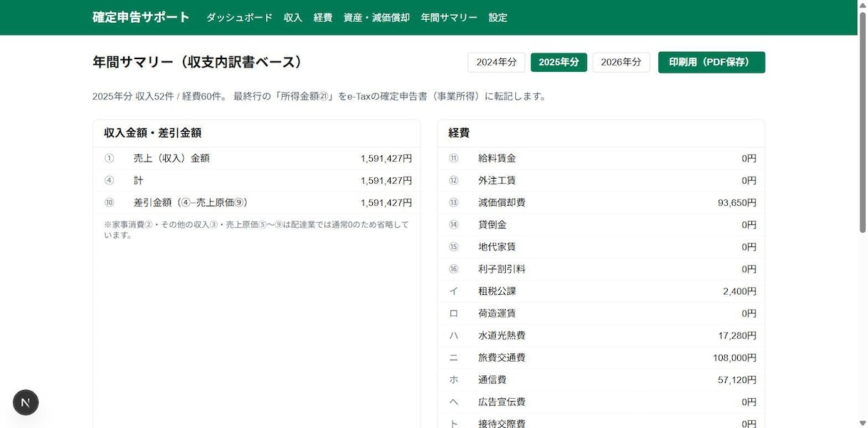Image resolution: width=868 pixels, height=428 pixels.
Task: Open 資産・減価償却 in the top nav
Action: click(376, 18)
